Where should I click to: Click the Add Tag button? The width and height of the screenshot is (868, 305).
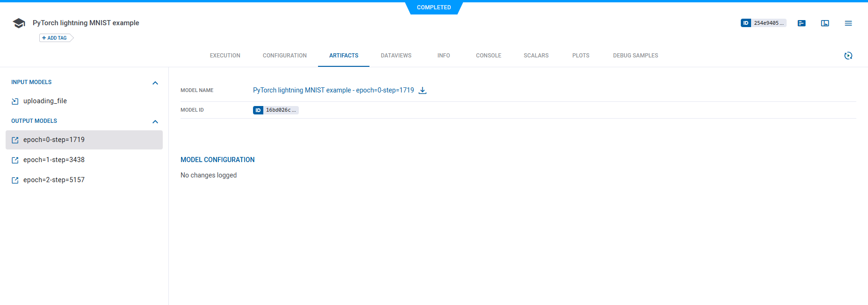(x=56, y=38)
